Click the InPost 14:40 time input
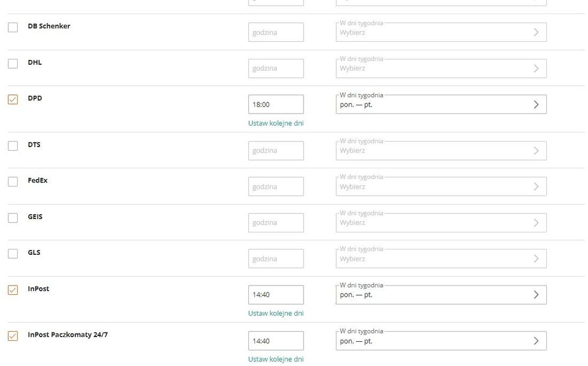588x366 pixels. click(275, 295)
